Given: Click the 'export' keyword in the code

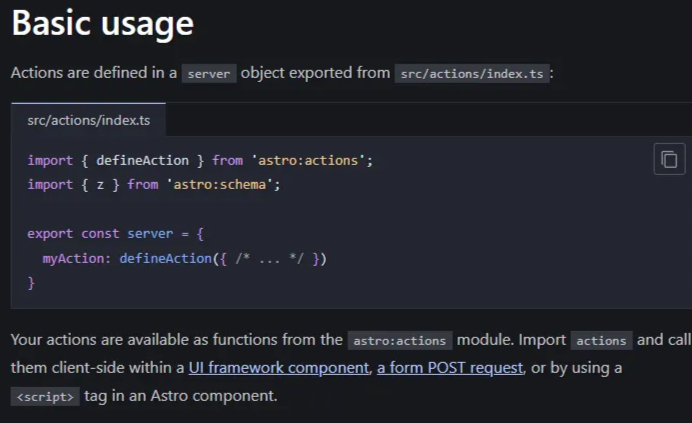Looking at the screenshot, I should (x=50, y=234).
